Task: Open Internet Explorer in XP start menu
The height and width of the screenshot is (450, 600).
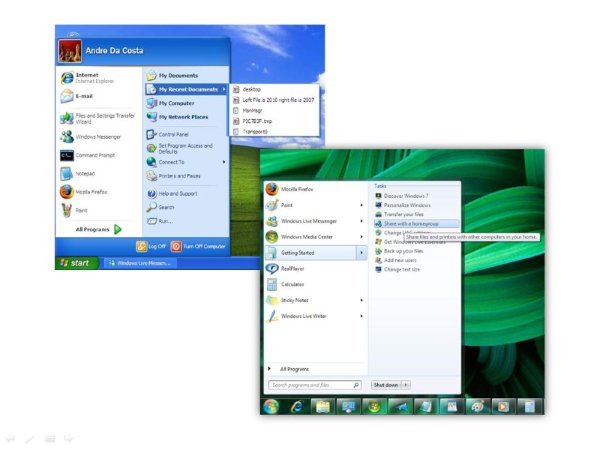Action: click(x=88, y=78)
